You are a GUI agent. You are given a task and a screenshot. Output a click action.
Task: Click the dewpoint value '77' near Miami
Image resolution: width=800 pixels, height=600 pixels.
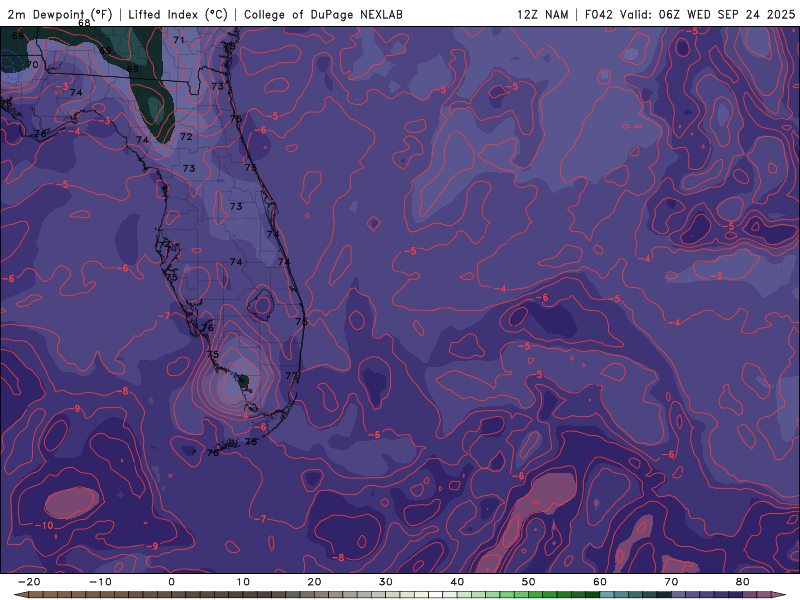291,376
